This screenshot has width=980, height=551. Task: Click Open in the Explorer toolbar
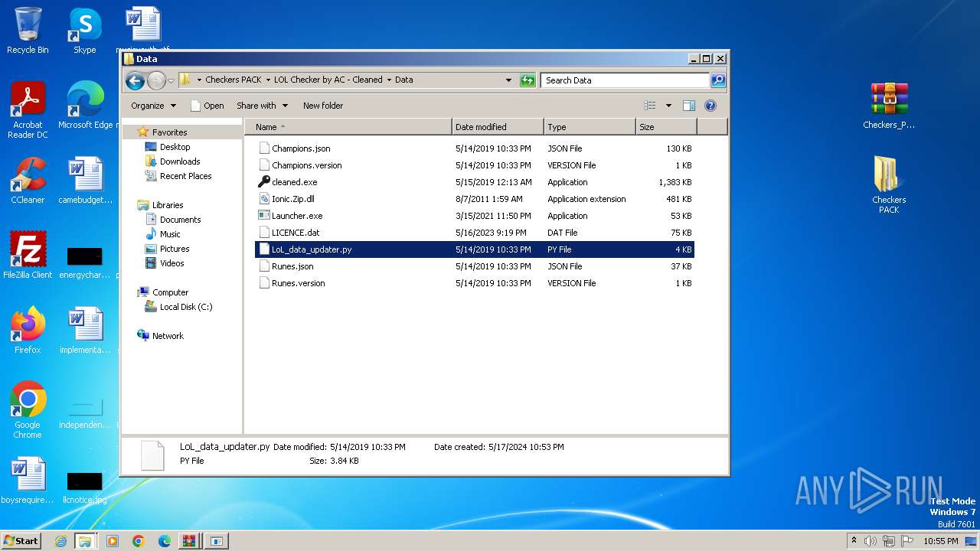[x=207, y=106]
